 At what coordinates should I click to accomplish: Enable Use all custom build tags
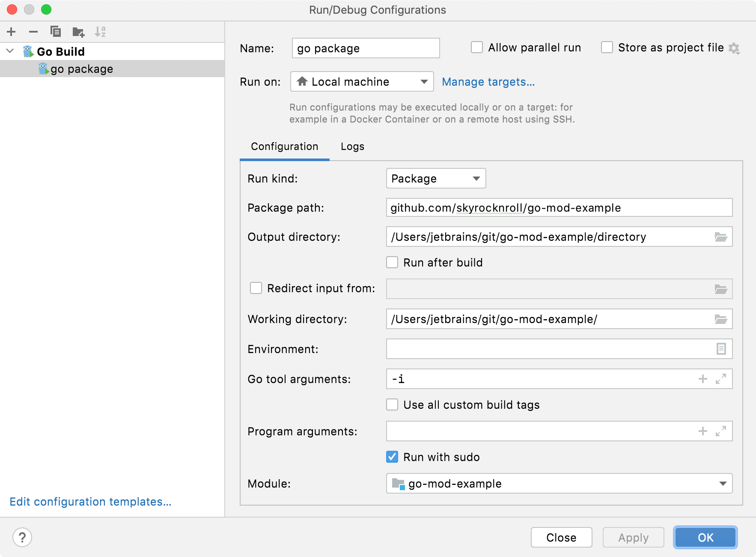point(392,404)
